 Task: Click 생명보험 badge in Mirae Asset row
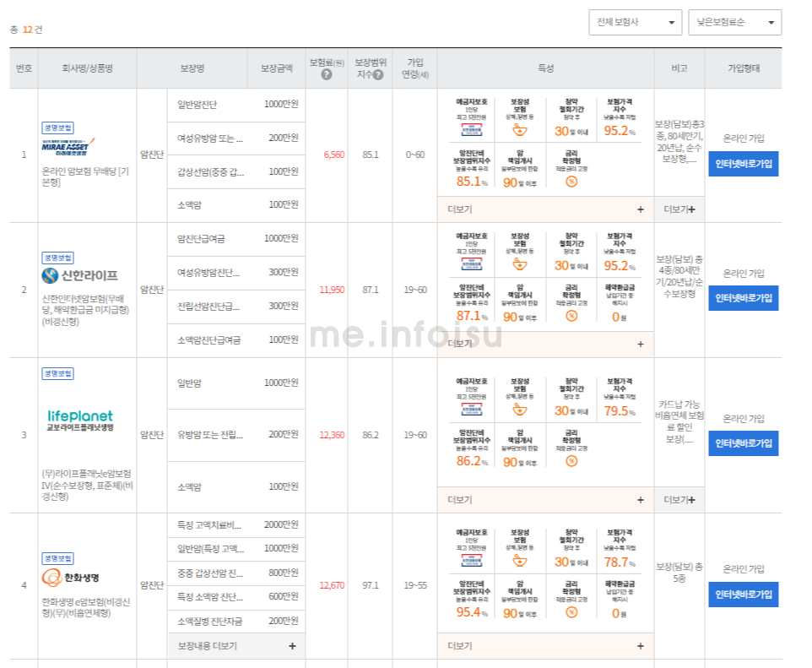(58, 128)
